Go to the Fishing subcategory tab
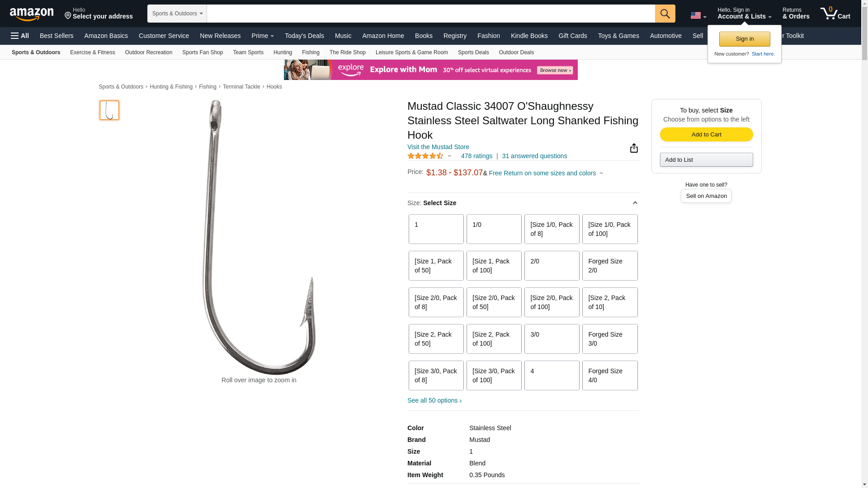Screen dimensions: 868x488 [311, 52]
